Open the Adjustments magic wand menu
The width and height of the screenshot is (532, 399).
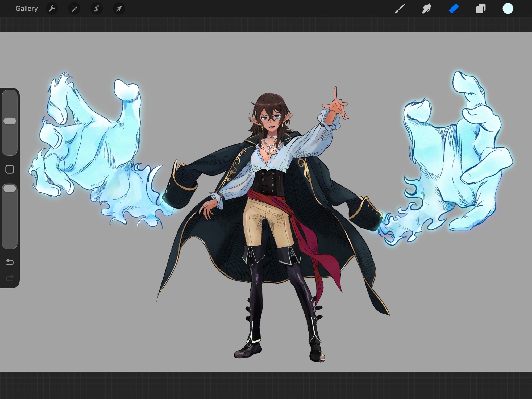pyautogui.click(x=74, y=9)
